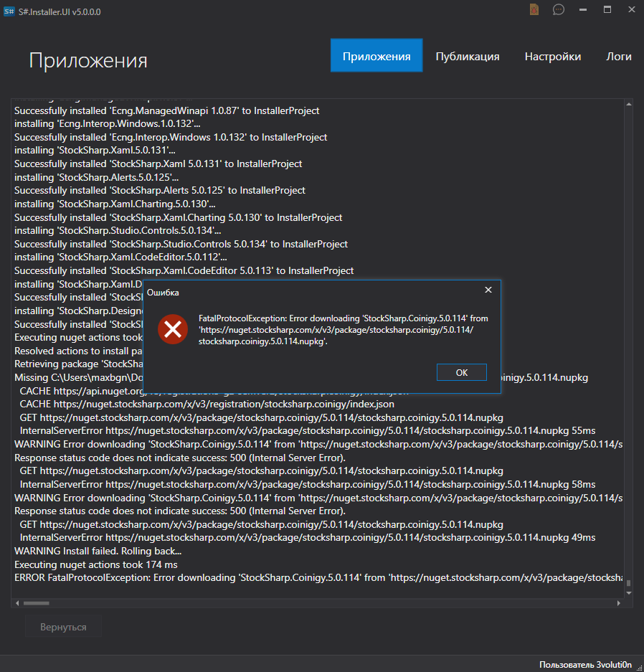The width and height of the screenshot is (644, 672).
Task: Click log line "WARNING Install failed. Rolling back..."
Action: [98, 551]
